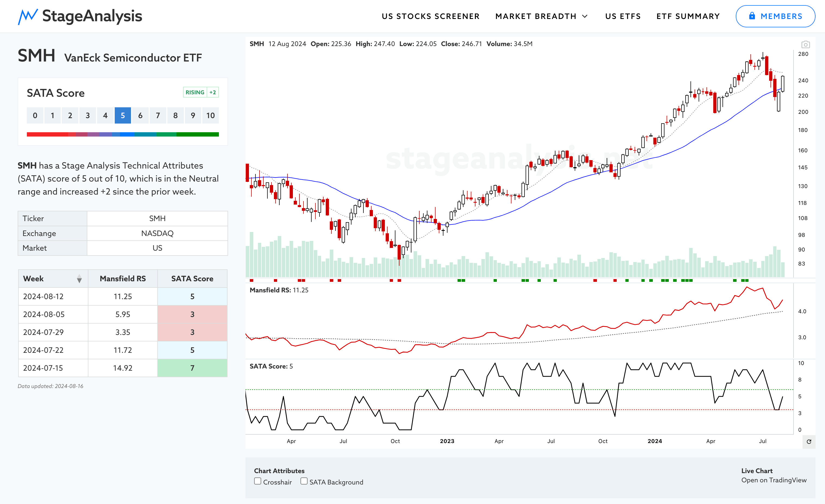Click the Week column header
The image size is (825, 504).
53,279
